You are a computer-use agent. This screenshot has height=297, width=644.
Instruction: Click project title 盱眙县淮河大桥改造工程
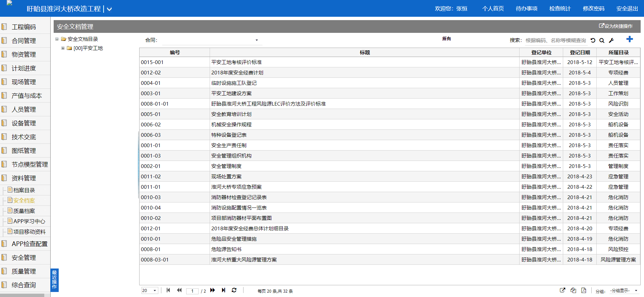point(64,9)
